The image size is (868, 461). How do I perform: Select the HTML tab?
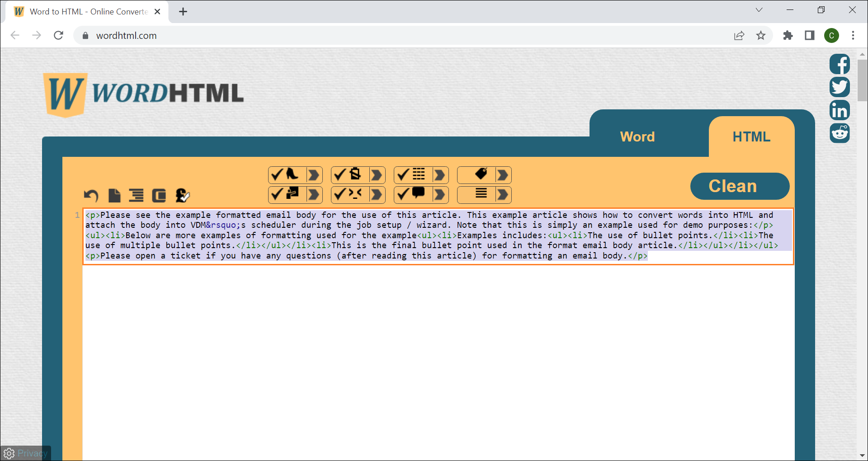click(751, 136)
